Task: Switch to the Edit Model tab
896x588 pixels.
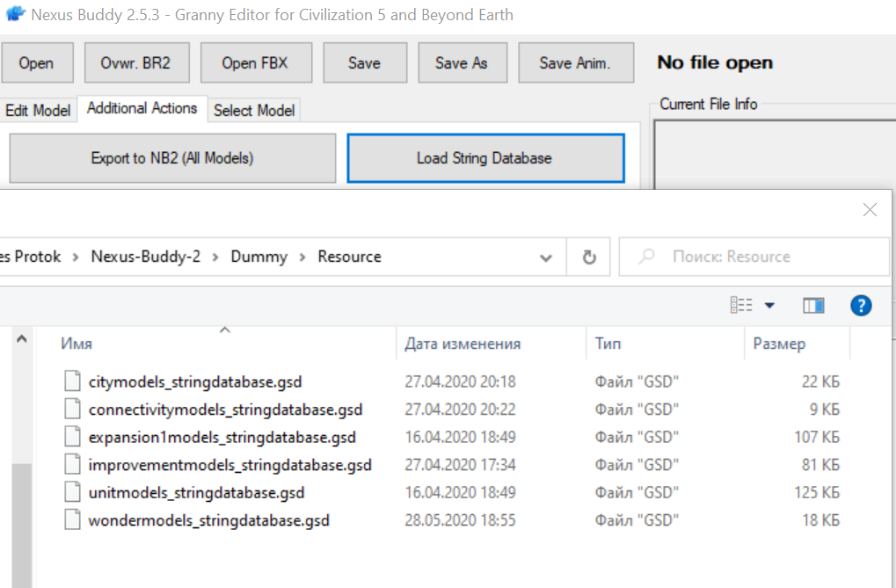Action: tap(38, 110)
